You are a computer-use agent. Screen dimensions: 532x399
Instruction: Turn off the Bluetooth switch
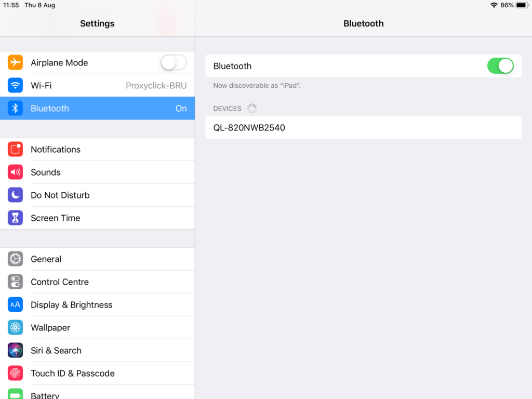tap(500, 66)
